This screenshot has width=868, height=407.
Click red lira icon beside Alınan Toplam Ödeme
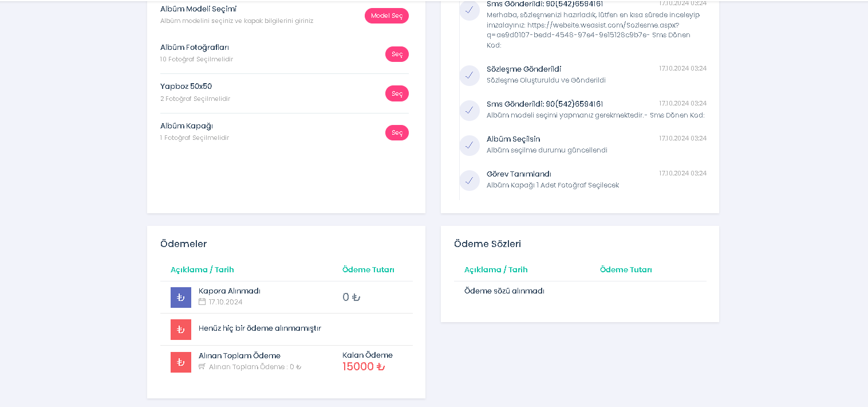(x=181, y=362)
